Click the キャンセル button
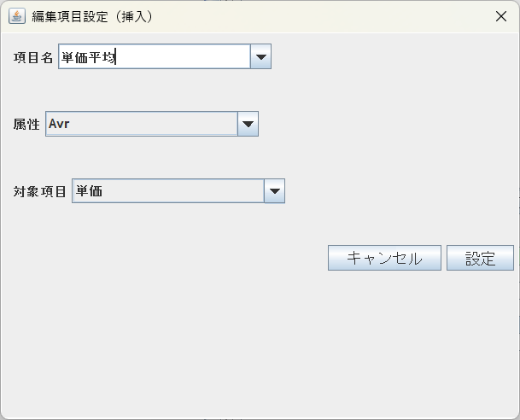Viewport: 520px width, 420px height. point(385,258)
